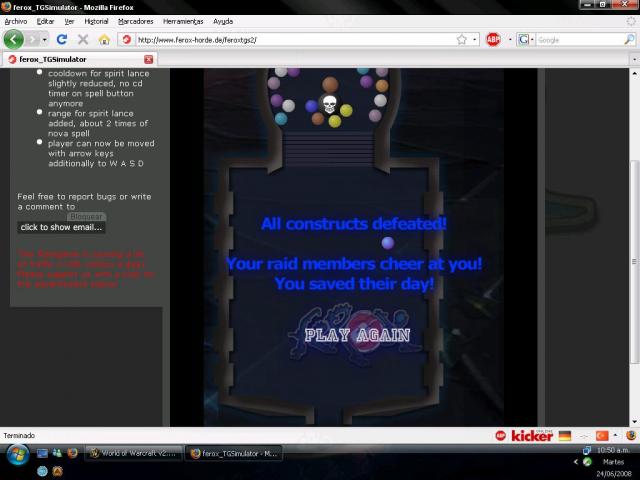The height and width of the screenshot is (480, 640).
Task: Open the Marcadores menu
Action: [x=136, y=21]
